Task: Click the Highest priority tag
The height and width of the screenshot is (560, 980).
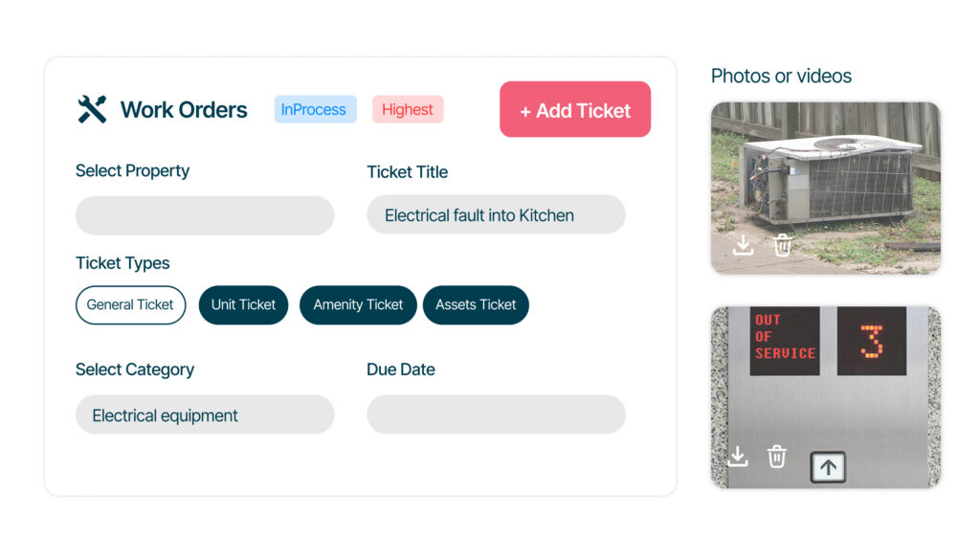Action: point(408,110)
